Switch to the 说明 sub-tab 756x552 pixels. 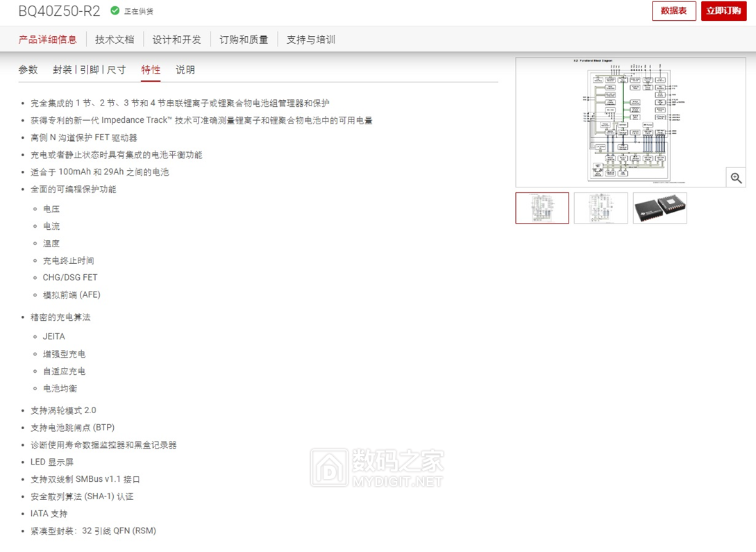coord(185,69)
